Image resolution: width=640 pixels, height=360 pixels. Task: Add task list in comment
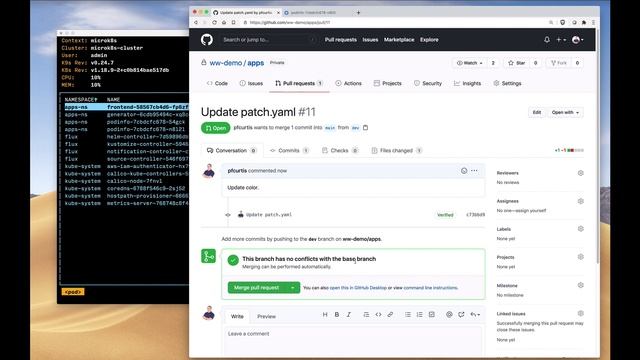[x=431, y=314]
